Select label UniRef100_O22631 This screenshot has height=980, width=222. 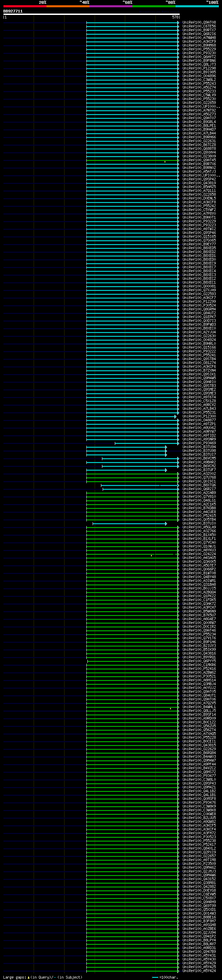coord(199,141)
